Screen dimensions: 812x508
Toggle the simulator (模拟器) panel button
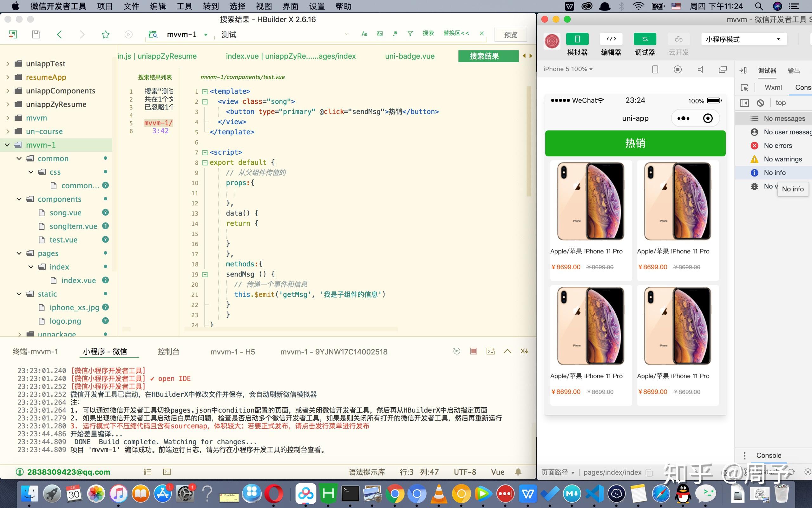(577, 44)
